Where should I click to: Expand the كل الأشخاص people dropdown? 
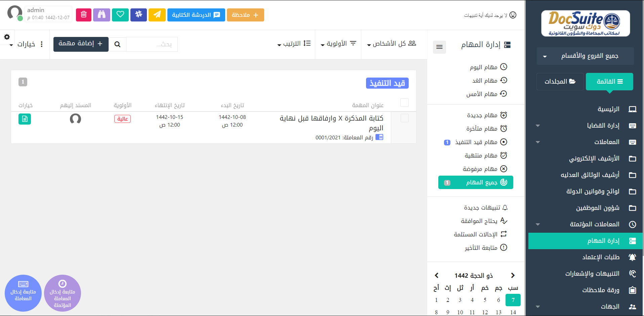[x=392, y=44]
